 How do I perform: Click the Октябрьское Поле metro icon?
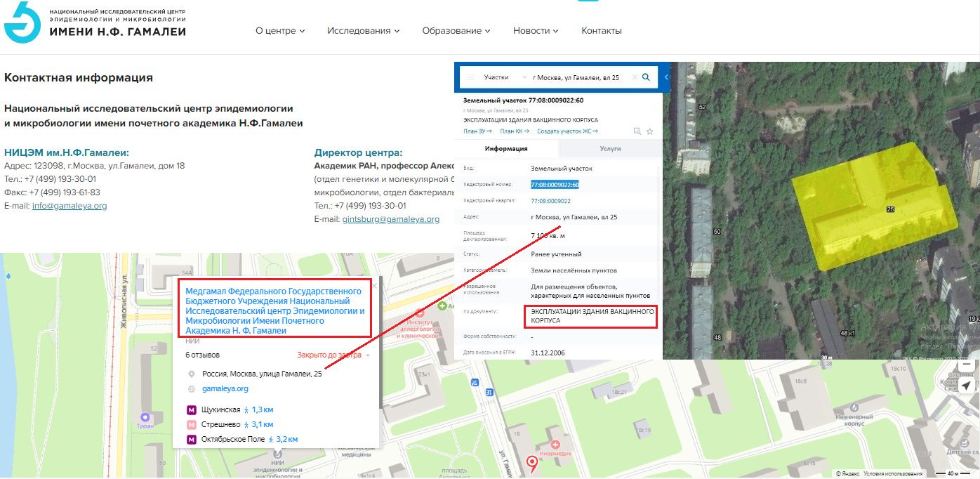point(191,439)
